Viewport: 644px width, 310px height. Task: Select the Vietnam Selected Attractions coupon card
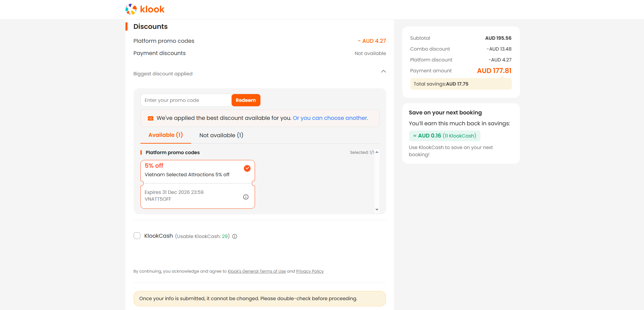coord(198,184)
